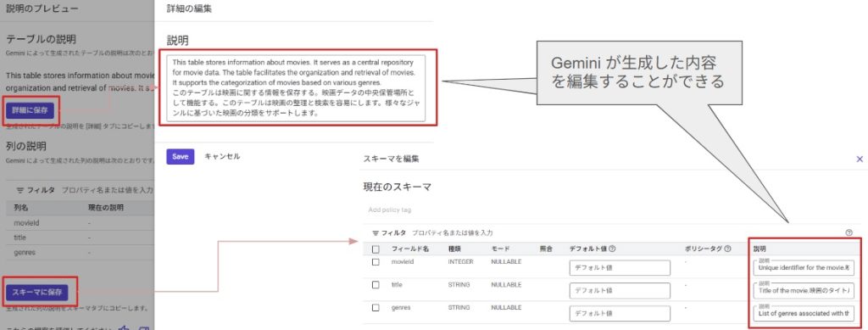Click 現在のスキーマ heading
868x330 pixels.
tap(397, 187)
